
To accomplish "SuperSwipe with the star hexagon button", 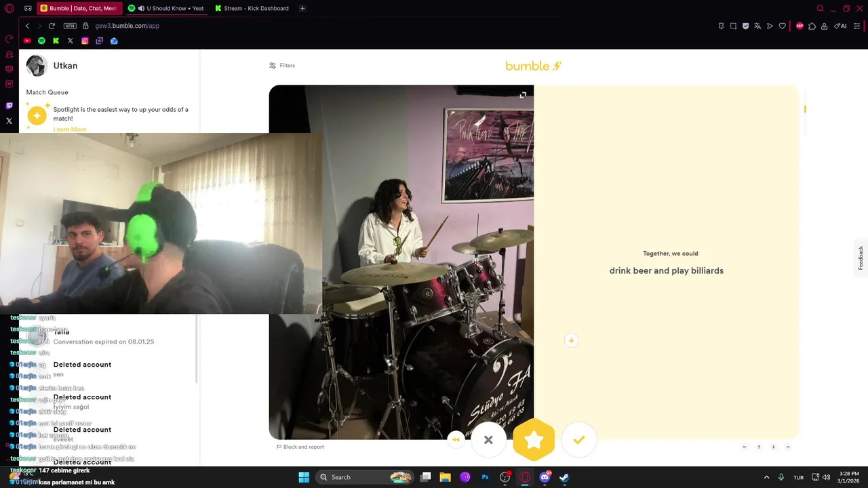I will pos(534,440).
